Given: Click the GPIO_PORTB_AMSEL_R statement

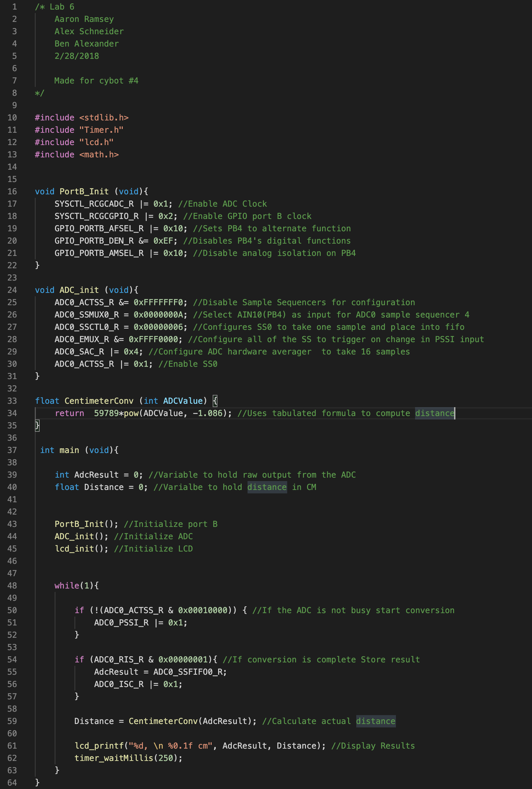Looking at the screenshot, I should (121, 253).
